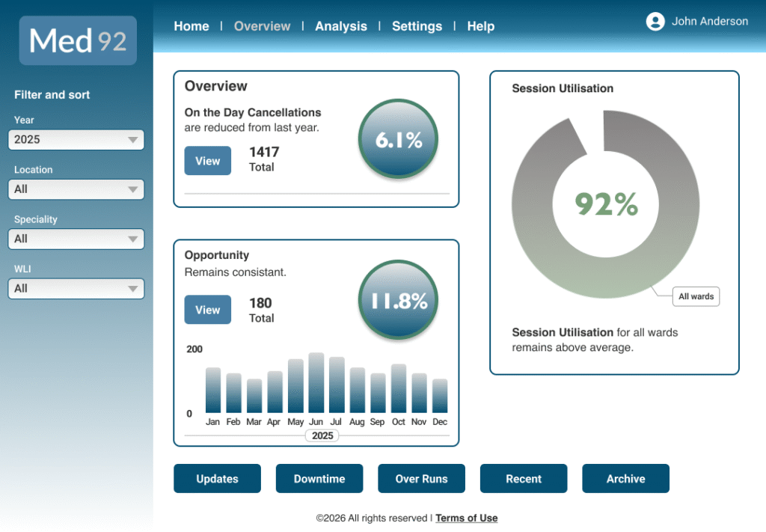Open the Analysis menu item

(341, 26)
